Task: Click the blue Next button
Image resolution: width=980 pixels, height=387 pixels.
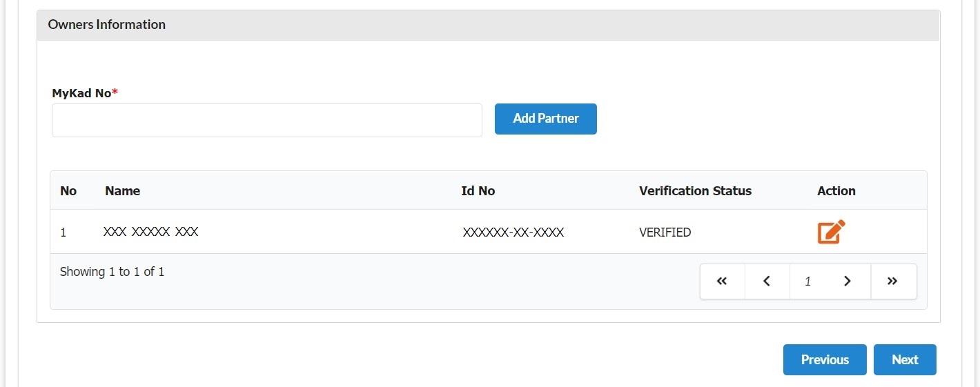Action: pyautogui.click(x=905, y=360)
